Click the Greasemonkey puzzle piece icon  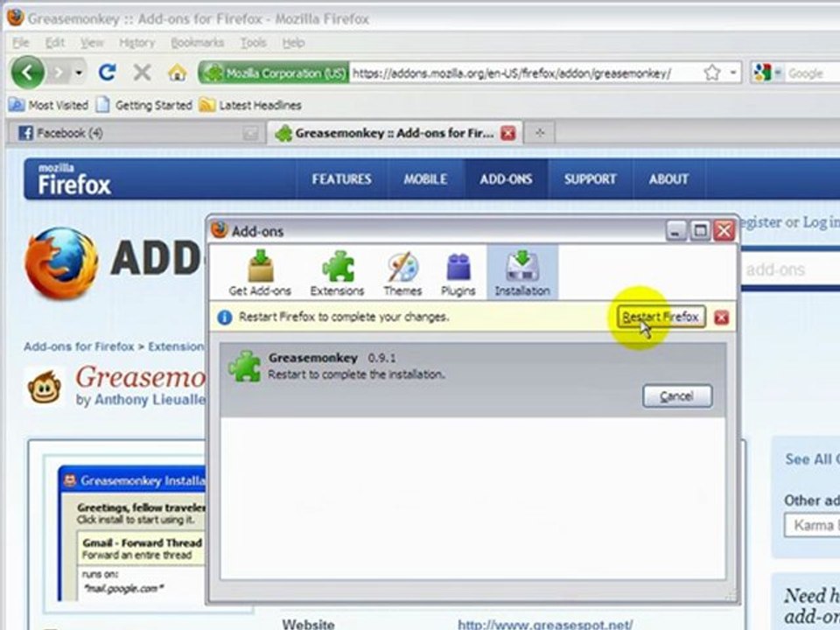[245, 367]
